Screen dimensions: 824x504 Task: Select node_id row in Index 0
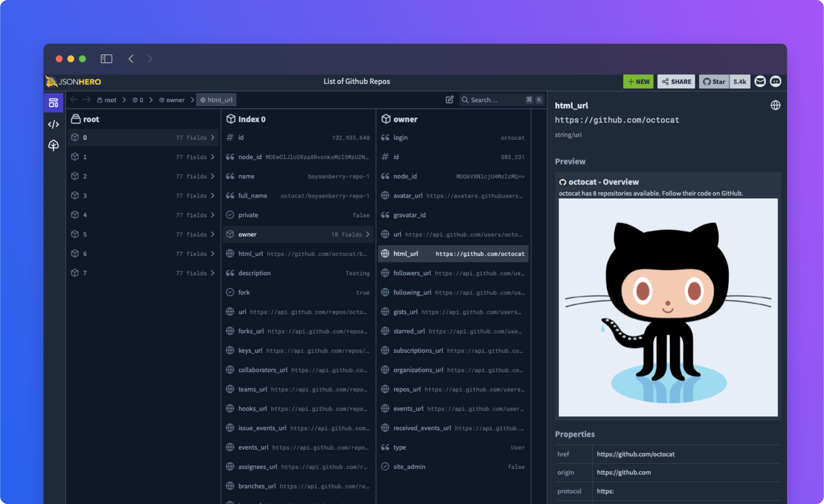click(298, 157)
